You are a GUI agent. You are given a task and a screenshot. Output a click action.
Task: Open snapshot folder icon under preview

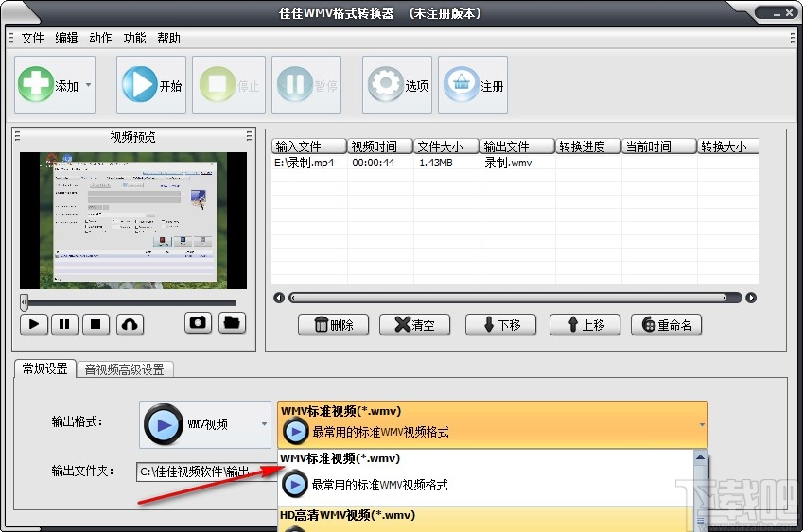pos(232,323)
